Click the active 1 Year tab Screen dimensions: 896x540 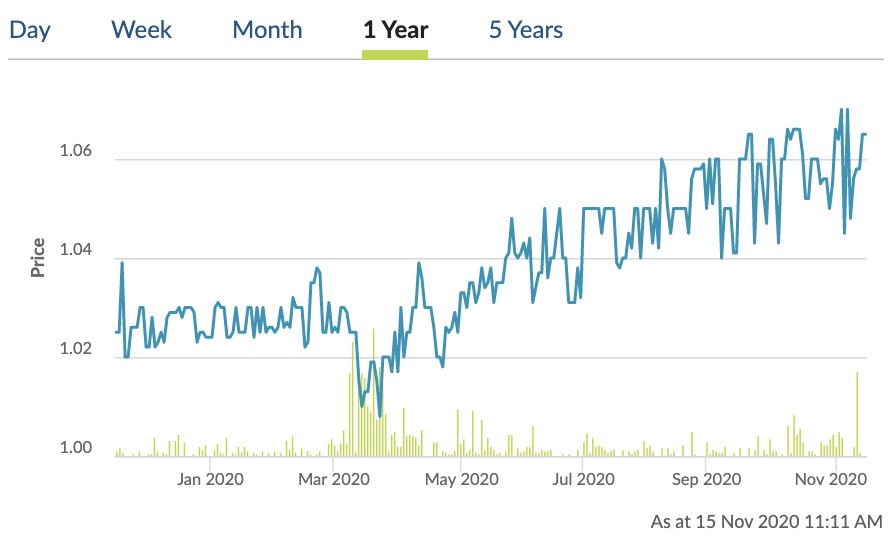395,30
